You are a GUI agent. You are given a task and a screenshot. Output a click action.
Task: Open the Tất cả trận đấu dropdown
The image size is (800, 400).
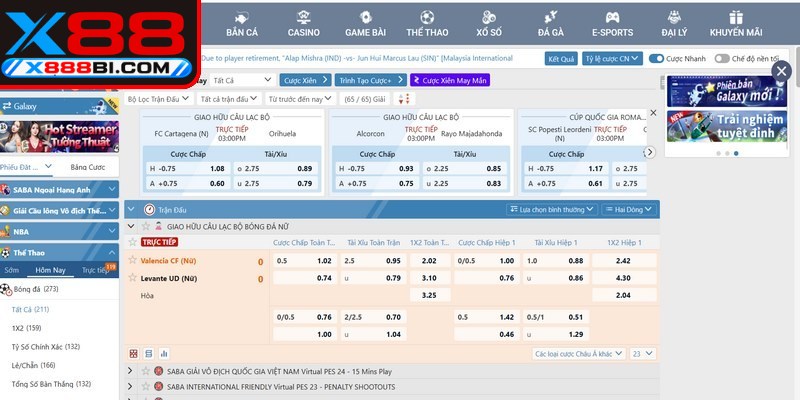(229, 99)
